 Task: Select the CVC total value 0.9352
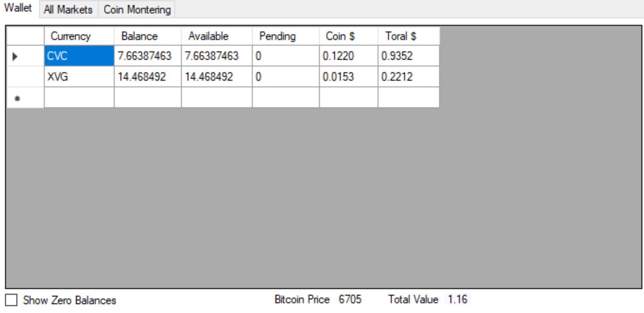pyautogui.click(x=409, y=56)
